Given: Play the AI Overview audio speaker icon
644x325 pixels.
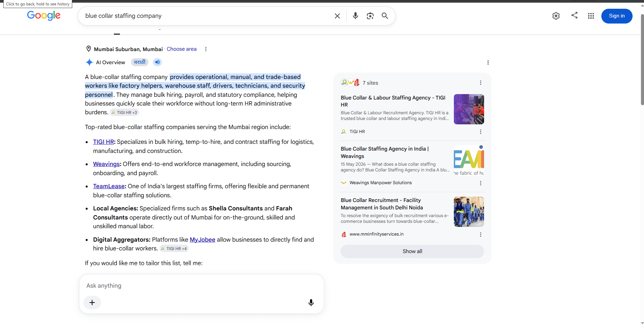Looking at the screenshot, I should tap(157, 62).
